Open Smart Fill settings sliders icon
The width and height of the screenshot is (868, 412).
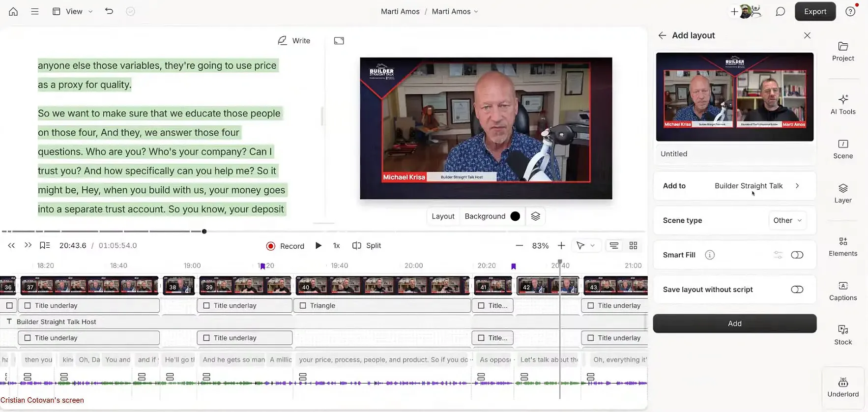tap(778, 255)
